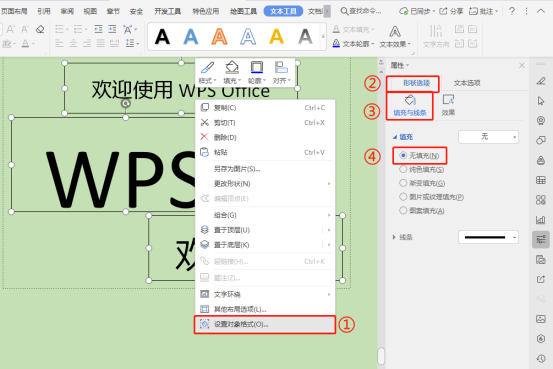Click the picture icon in right sidebar

(x=541, y=319)
